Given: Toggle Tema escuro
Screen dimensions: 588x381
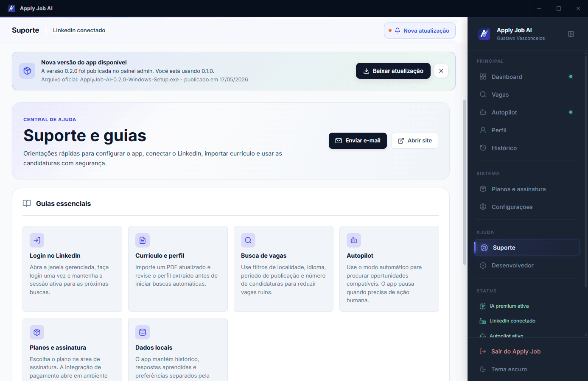Looking at the screenshot, I should point(526,369).
